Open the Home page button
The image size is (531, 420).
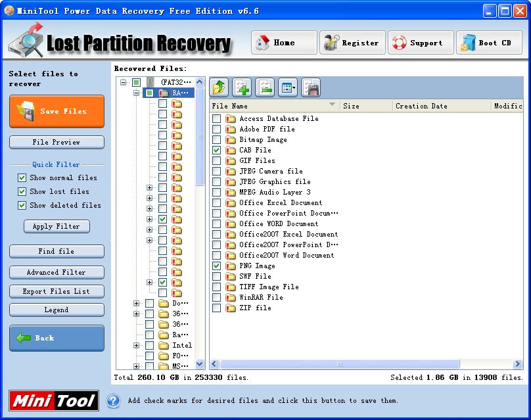[284, 43]
